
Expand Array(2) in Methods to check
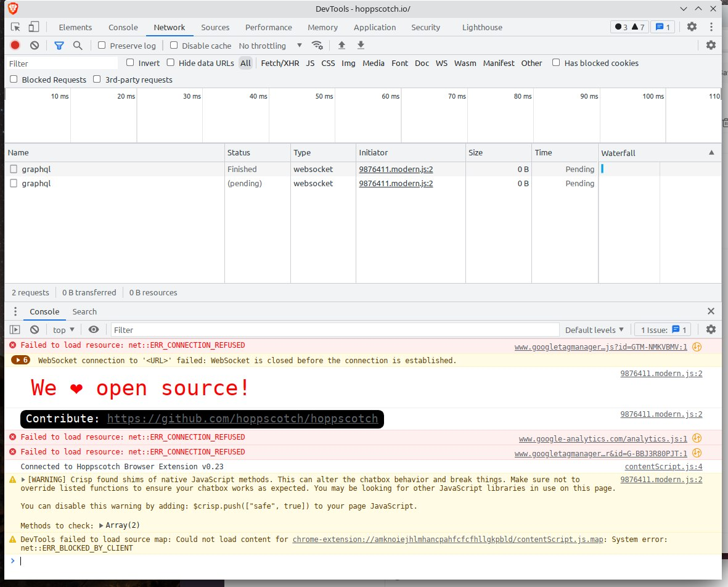[x=101, y=525]
